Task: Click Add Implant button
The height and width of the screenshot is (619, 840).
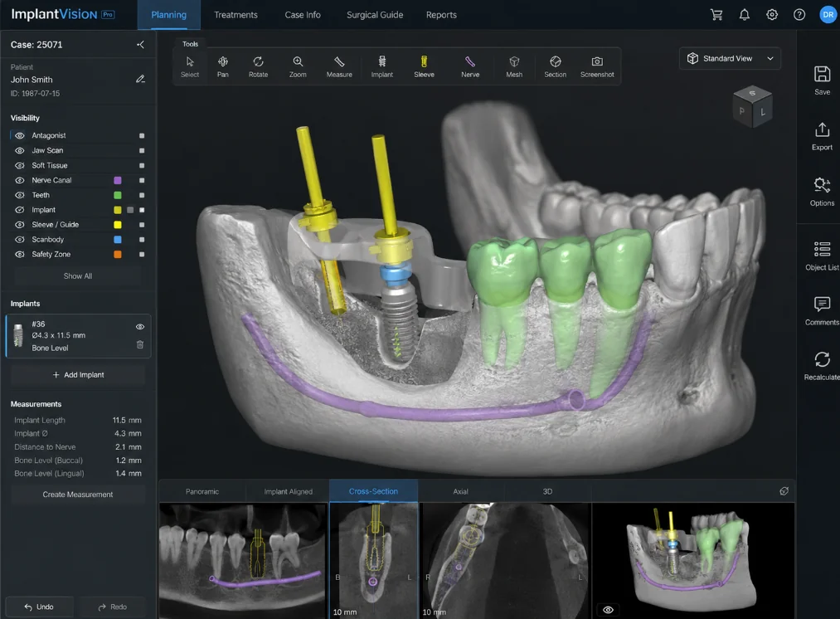Action: click(78, 374)
